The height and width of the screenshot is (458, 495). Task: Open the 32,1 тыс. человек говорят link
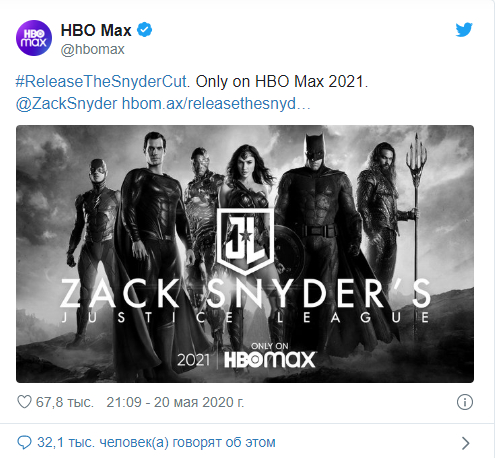coord(156,443)
